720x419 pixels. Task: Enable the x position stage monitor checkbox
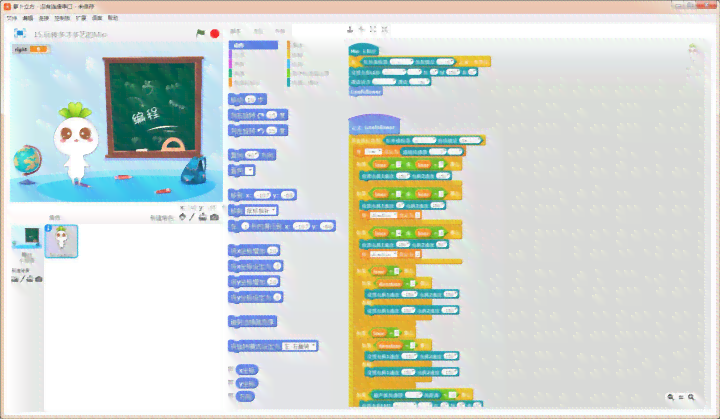231,370
